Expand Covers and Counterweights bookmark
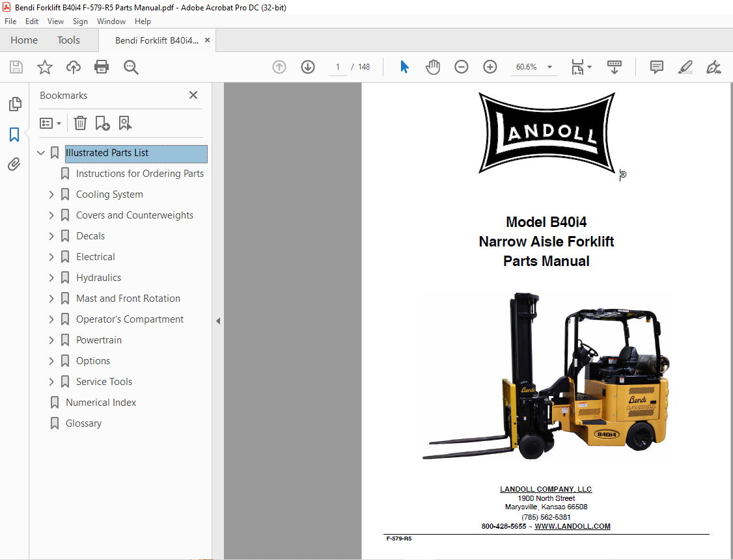Image resolution: width=733 pixels, height=560 pixels. point(51,215)
